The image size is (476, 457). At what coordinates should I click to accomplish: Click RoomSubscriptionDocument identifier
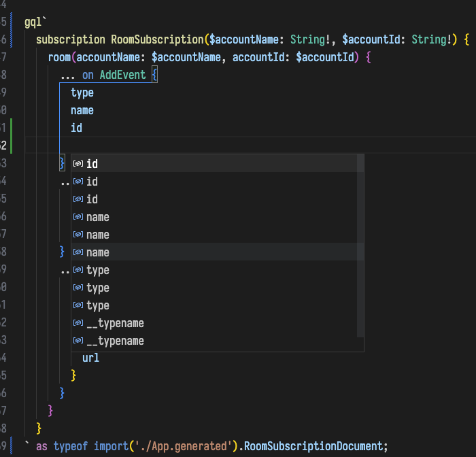[313, 446]
